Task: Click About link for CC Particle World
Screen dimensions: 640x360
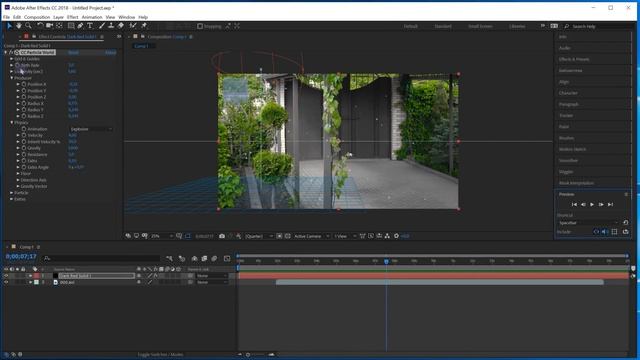Action: tap(111, 52)
